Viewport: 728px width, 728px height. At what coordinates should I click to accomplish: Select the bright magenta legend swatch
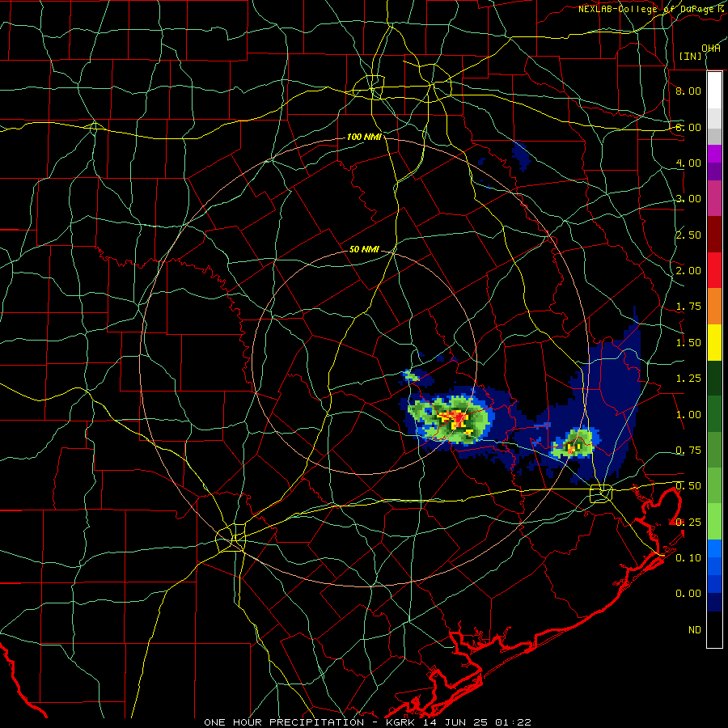[x=714, y=154]
